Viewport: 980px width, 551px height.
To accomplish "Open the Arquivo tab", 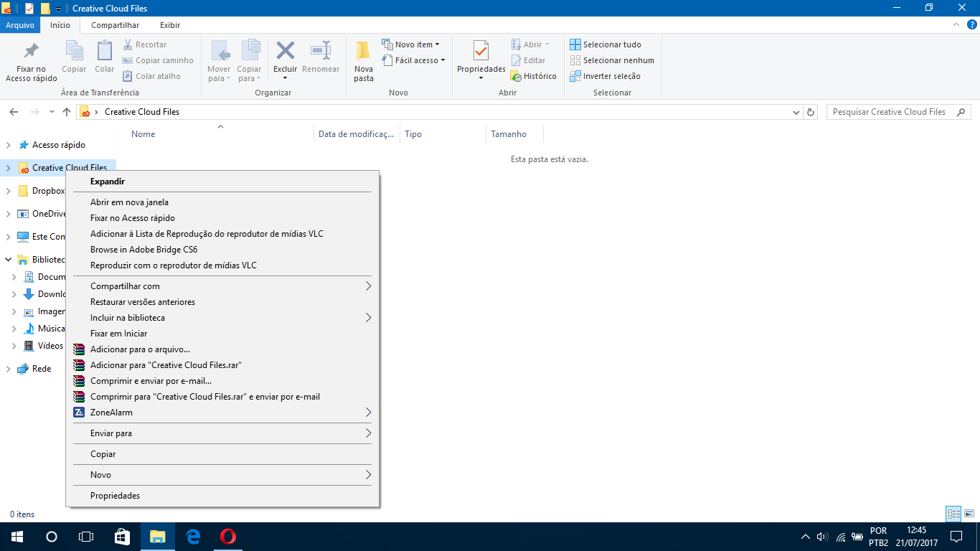I will coord(20,25).
